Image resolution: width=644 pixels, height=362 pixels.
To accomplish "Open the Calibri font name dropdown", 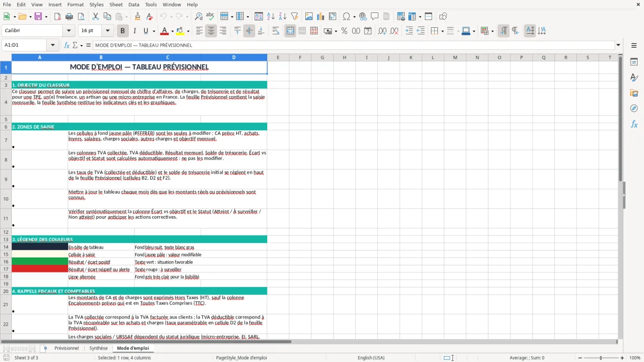I will tap(68, 31).
